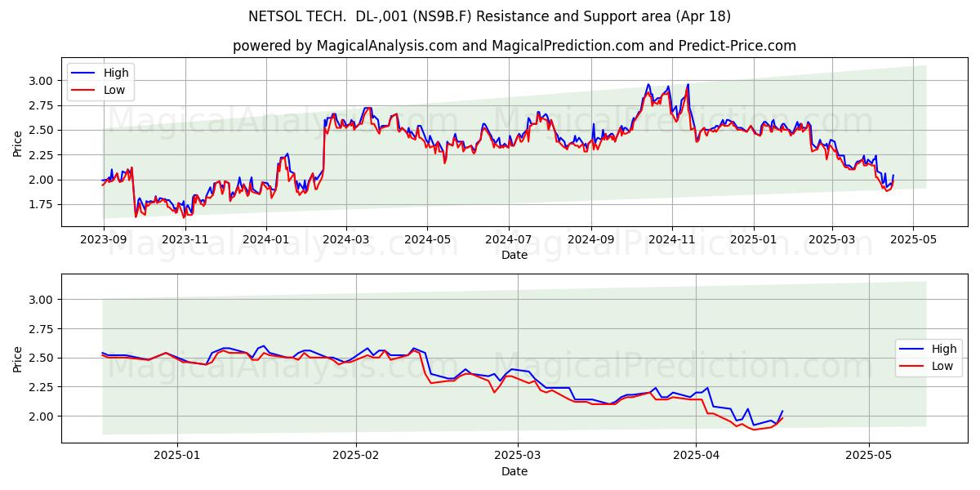This screenshot has width=980, height=490.
Task: Click the 3.00 price tick on upper chart
Action: 42,81
